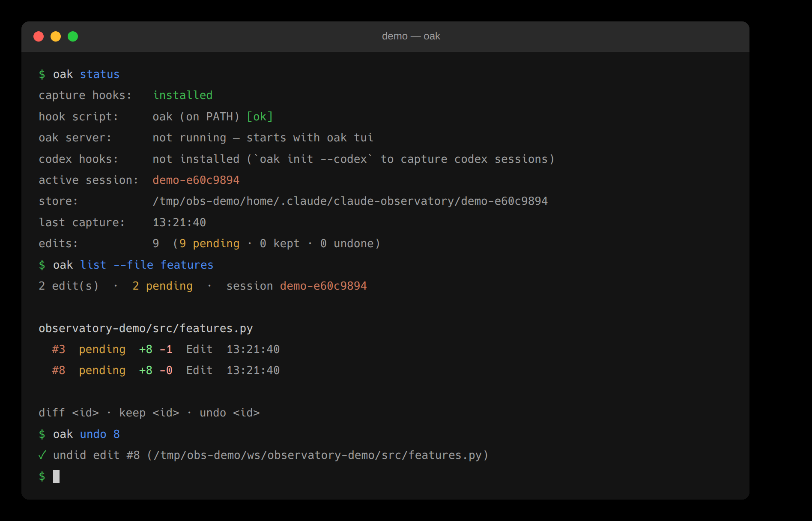812x521 pixels.
Task: Click the '2 edit(s)' summary
Action: tap(69, 286)
